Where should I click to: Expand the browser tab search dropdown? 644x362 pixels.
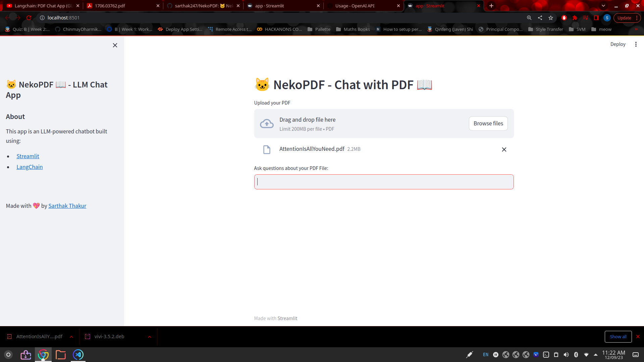[603, 6]
